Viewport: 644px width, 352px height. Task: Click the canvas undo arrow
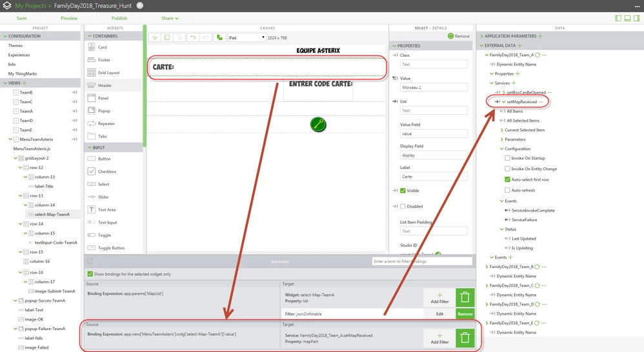pos(193,37)
